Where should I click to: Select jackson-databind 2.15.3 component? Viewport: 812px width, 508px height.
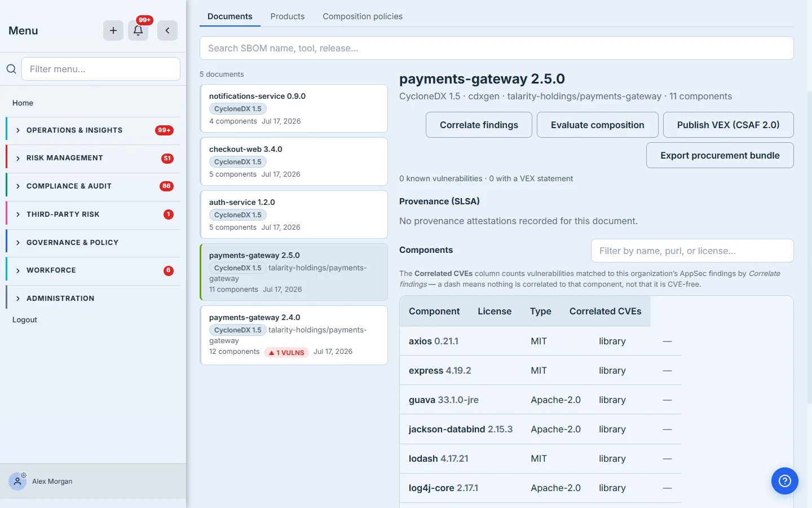(540, 429)
